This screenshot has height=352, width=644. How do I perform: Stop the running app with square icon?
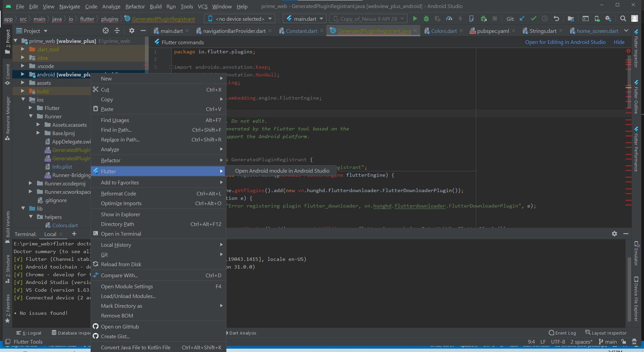click(495, 19)
